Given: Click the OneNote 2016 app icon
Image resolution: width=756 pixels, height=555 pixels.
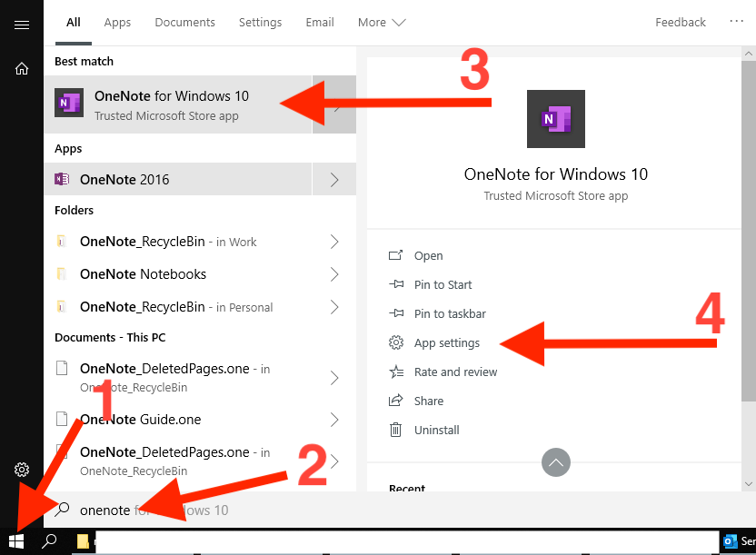Looking at the screenshot, I should tap(62, 179).
